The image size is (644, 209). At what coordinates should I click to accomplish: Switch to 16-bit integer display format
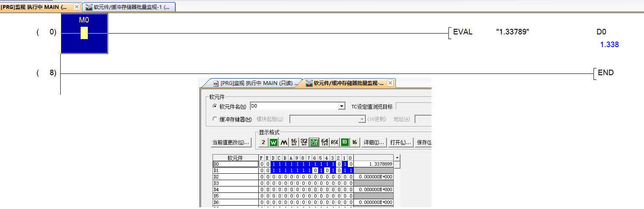point(294,142)
